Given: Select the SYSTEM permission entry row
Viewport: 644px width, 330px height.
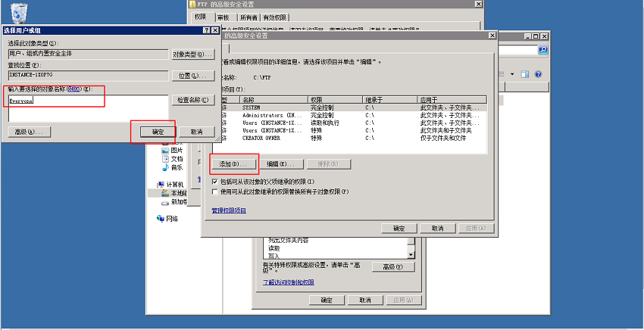Looking at the screenshot, I should (x=349, y=107).
